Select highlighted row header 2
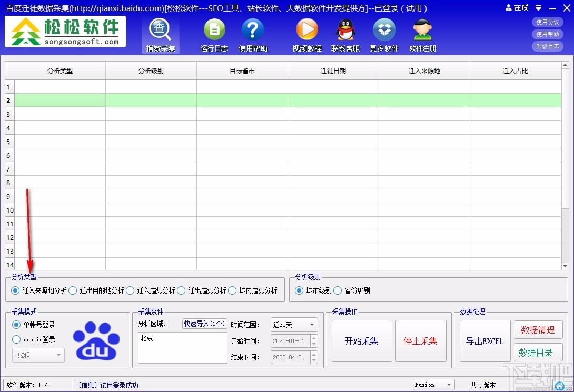 click(9, 100)
